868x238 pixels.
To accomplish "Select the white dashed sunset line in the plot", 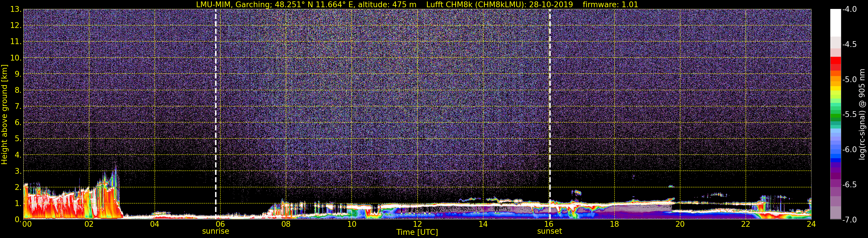I will pyautogui.click(x=550, y=114).
